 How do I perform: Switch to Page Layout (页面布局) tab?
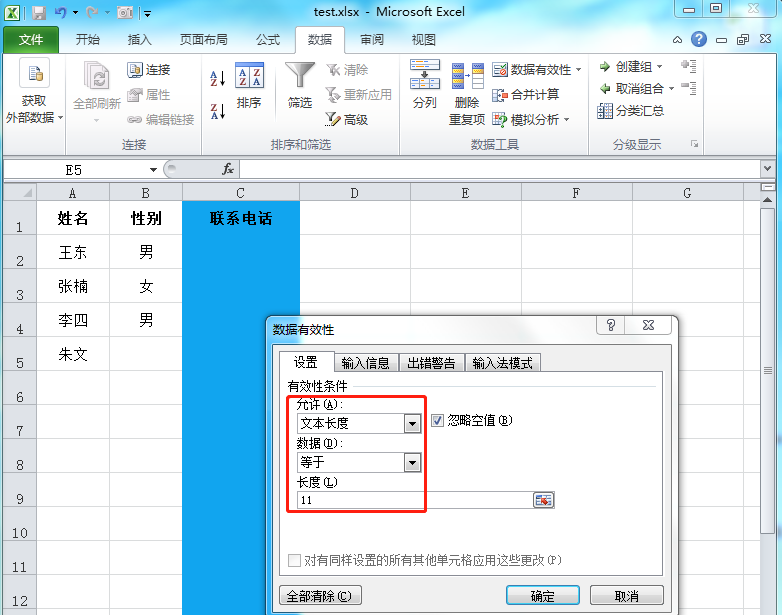pyautogui.click(x=203, y=39)
